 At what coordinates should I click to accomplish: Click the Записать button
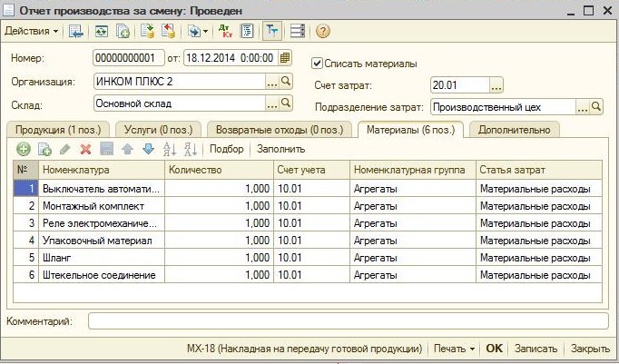535,348
